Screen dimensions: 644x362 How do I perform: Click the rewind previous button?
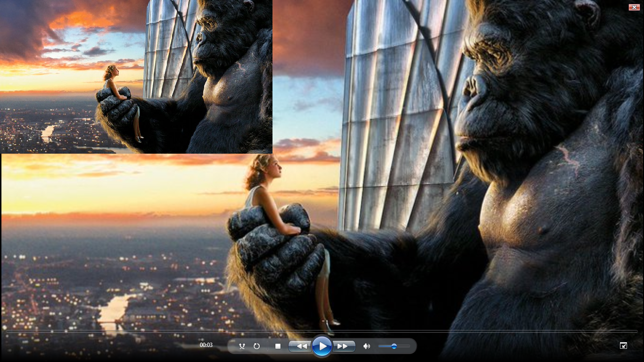pos(300,346)
